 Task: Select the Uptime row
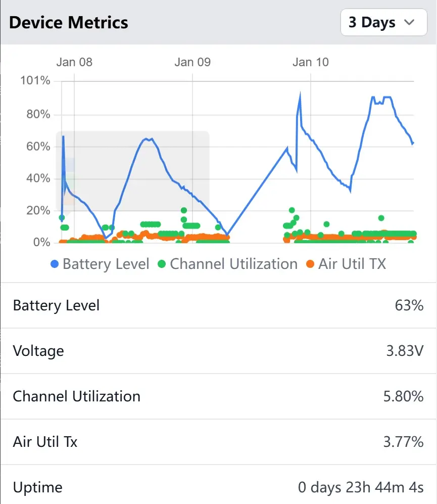[x=218, y=487]
